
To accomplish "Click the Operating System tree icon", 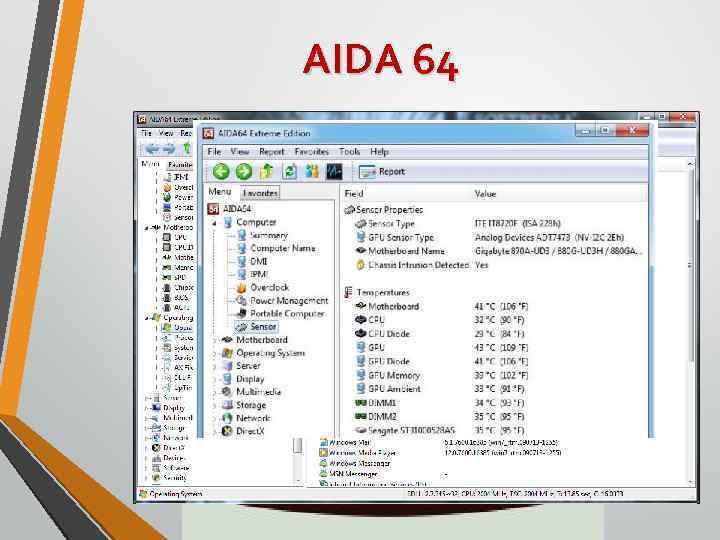I will (x=227, y=353).
